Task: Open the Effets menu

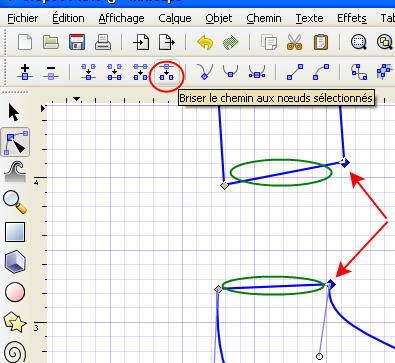Action: (x=352, y=18)
